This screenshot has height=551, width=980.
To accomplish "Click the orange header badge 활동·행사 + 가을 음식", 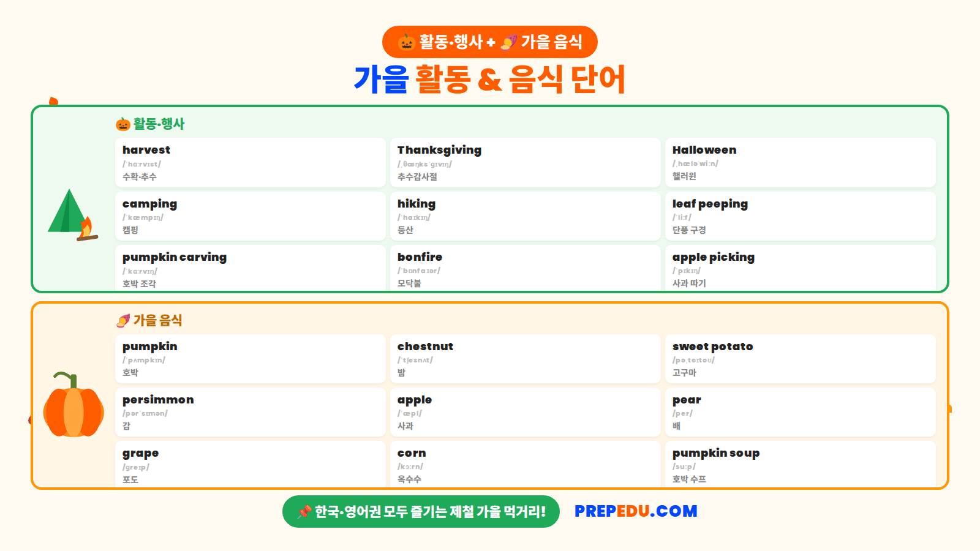I will coord(490,42).
